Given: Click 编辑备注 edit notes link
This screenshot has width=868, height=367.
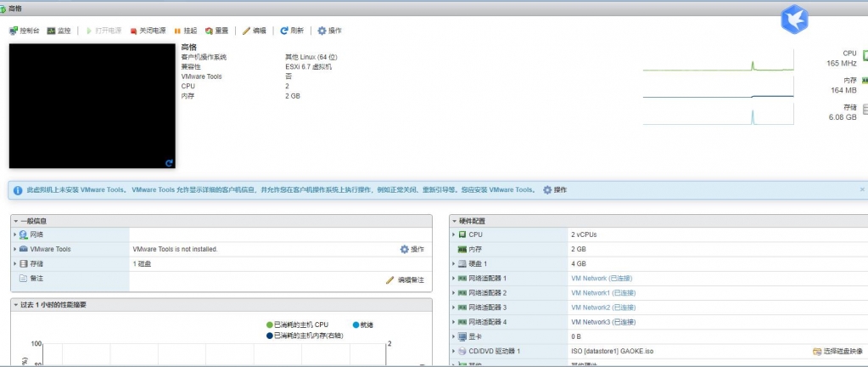Looking at the screenshot, I should 405,280.
